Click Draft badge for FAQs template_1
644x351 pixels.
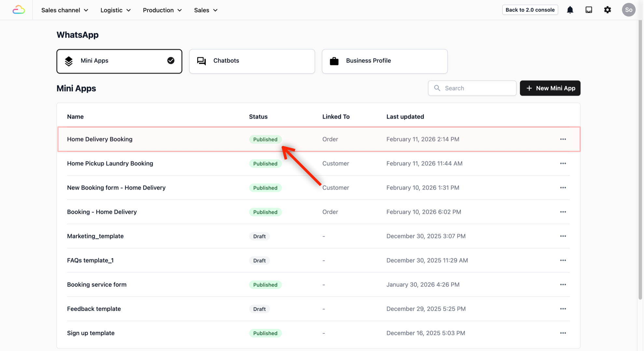click(259, 260)
